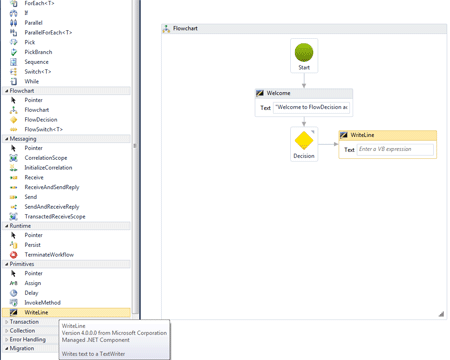
Task: Select the Flowchart toolbox item icon
Action: click(x=13, y=110)
